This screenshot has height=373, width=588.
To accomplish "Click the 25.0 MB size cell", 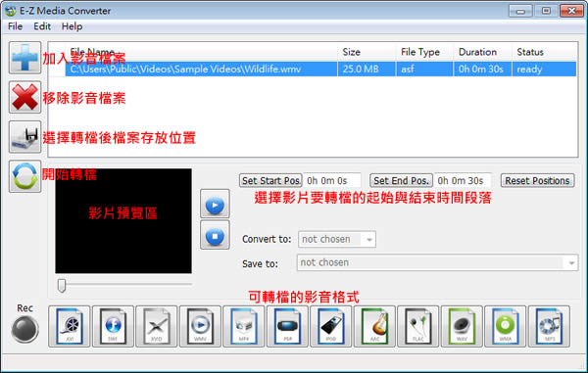I will point(367,70).
